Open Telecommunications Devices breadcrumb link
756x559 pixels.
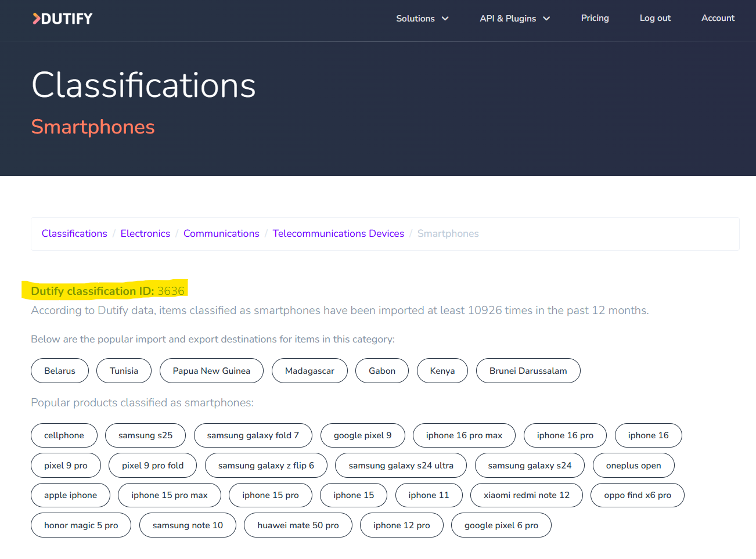point(339,233)
